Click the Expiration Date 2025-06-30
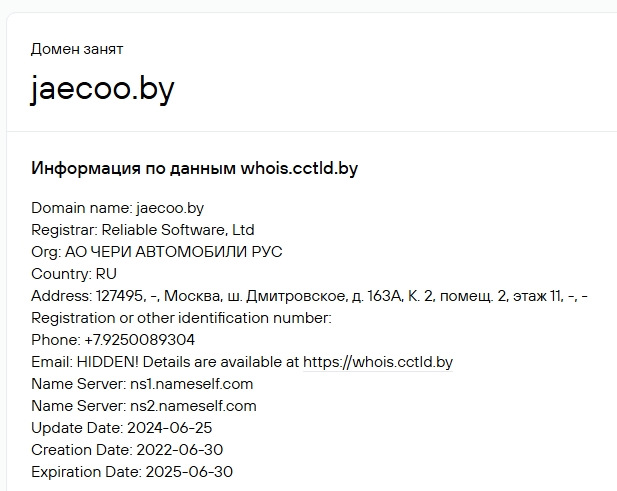 [188, 472]
